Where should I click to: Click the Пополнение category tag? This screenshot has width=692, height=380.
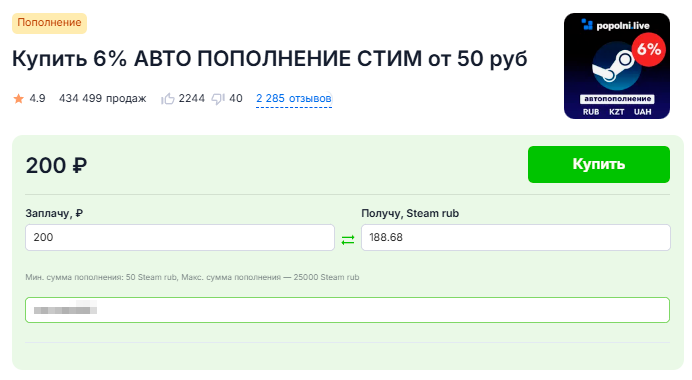[x=49, y=23]
